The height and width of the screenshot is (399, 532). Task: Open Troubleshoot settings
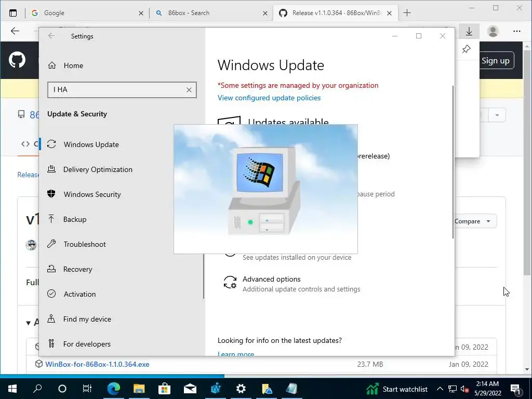coord(85,244)
